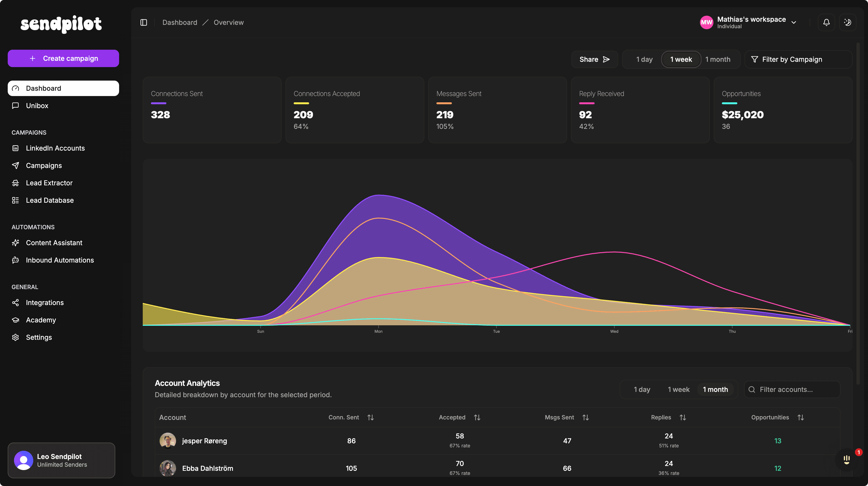Go to Lead Extractor
Viewport: 868px width, 486px height.
[x=49, y=183]
